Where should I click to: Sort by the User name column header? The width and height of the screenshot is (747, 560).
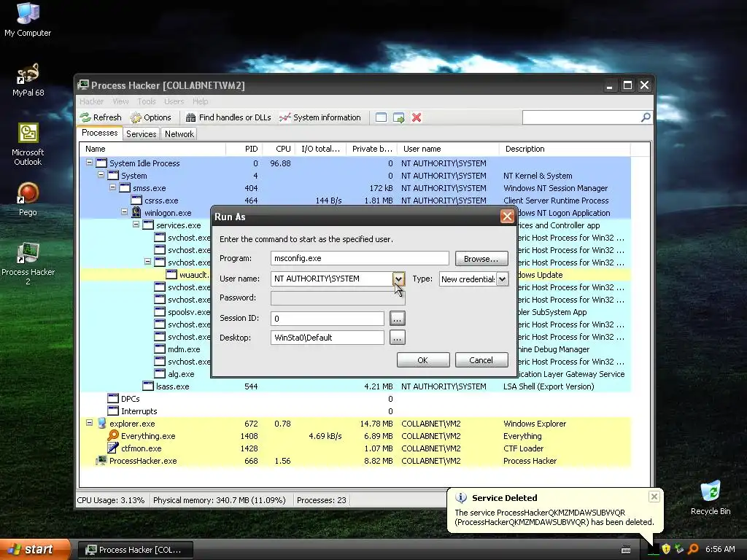coord(449,149)
